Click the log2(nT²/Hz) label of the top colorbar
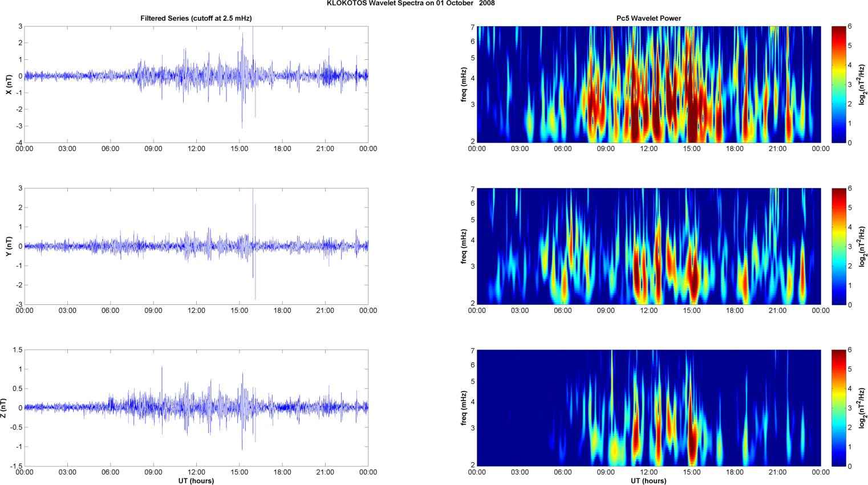The height and width of the screenshot is (485, 868). click(x=862, y=84)
